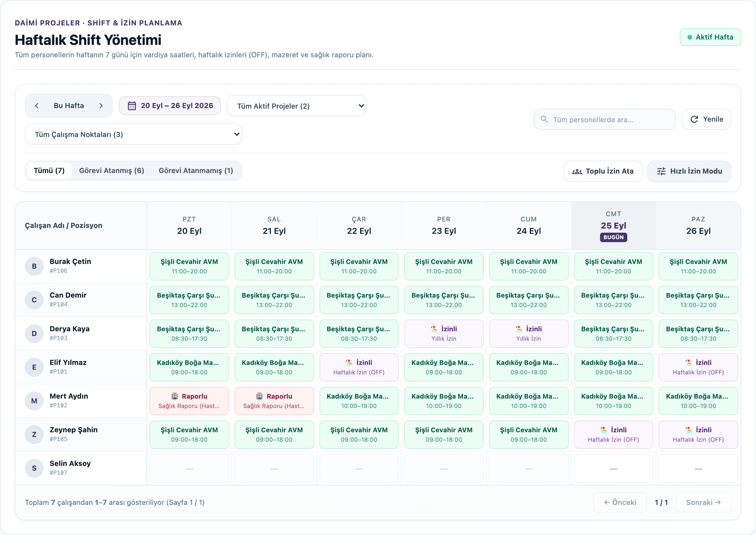The width and height of the screenshot is (756, 535).
Task: Open Mert Aydın's Raporlu cell on 20 Eyl
Action: [189, 401]
